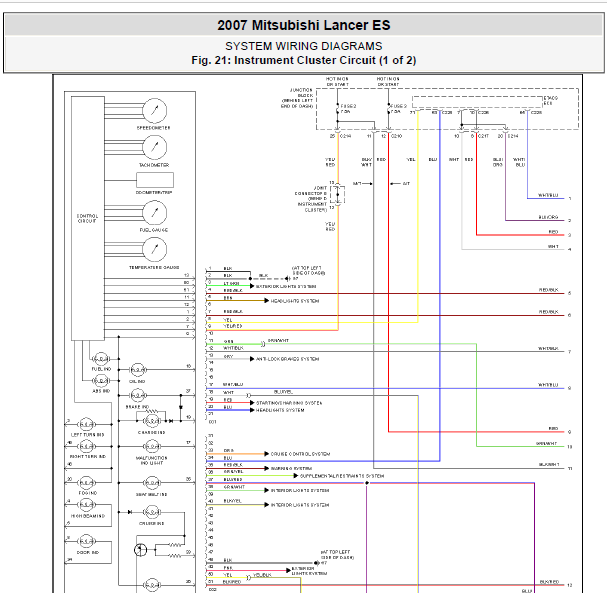This screenshot has height=593, width=607.
Task: Click the 'WARNING SYSTEM' label
Action: 291,468
